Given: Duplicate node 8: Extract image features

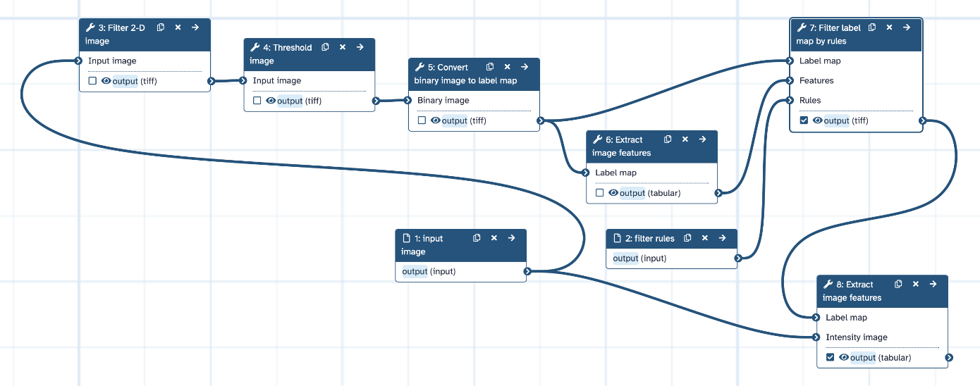Looking at the screenshot, I should tap(898, 284).
